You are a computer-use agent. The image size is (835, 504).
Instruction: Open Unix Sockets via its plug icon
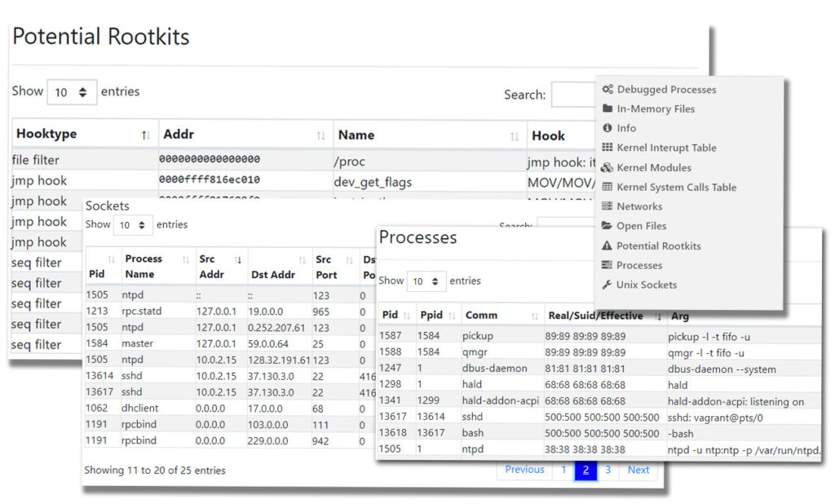[x=607, y=285]
